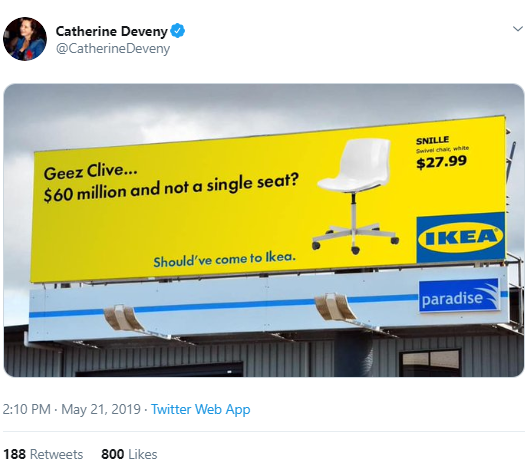The height and width of the screenshot is (474, 526).
Task: Open the Catherine Deveny display name link
Action: (x=111, y=31)
